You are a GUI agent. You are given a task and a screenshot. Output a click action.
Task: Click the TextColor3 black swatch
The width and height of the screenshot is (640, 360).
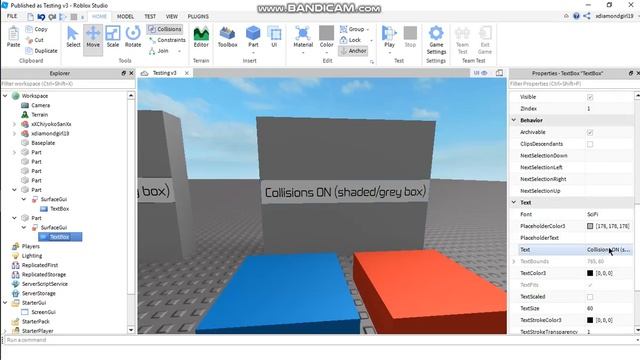pyautogui.click(x=590, y=273)
